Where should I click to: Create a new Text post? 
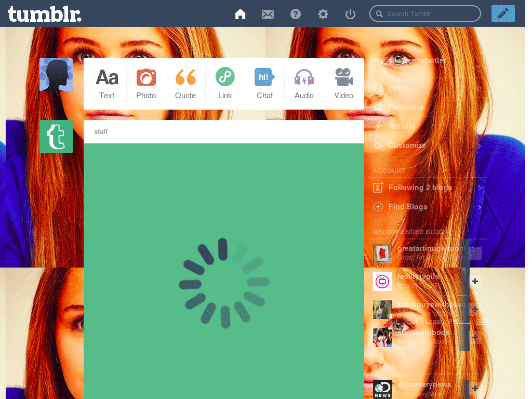pyautogui.click(x=107, y=84)
